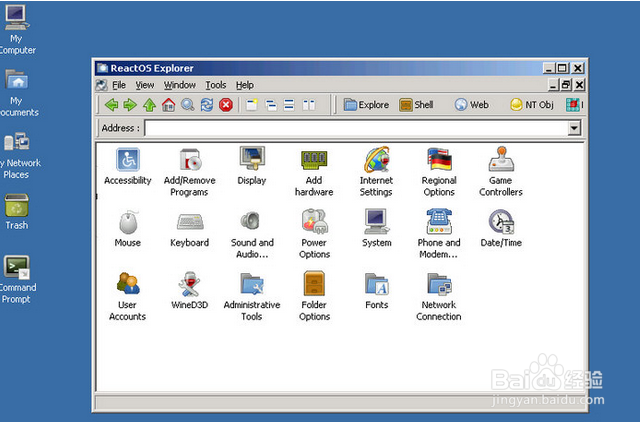The image size is (640, 422).
Task: Minimize the inner child window
Action: [553, 85]
